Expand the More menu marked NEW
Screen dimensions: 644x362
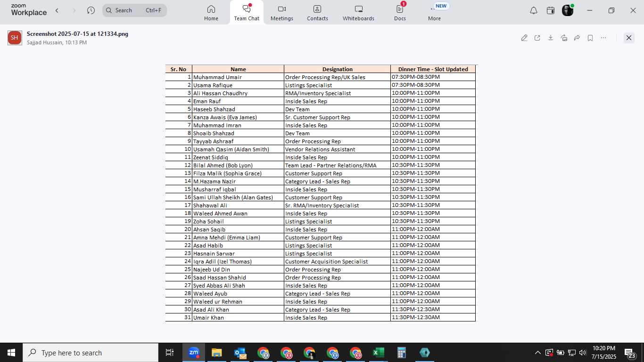point(435,13)
